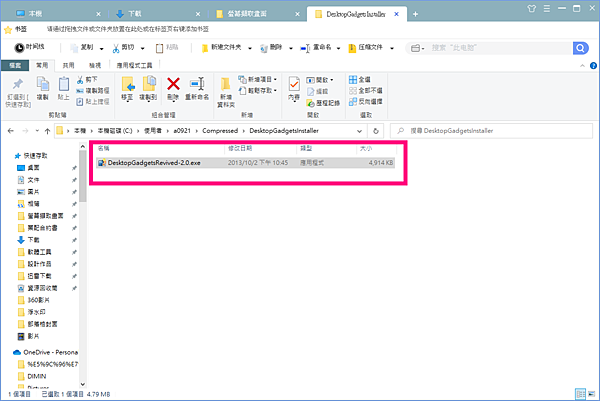Open OneDrive - Personal in navigation pane
This screenshot has width=600, height=401.
[x=45, y=352]
